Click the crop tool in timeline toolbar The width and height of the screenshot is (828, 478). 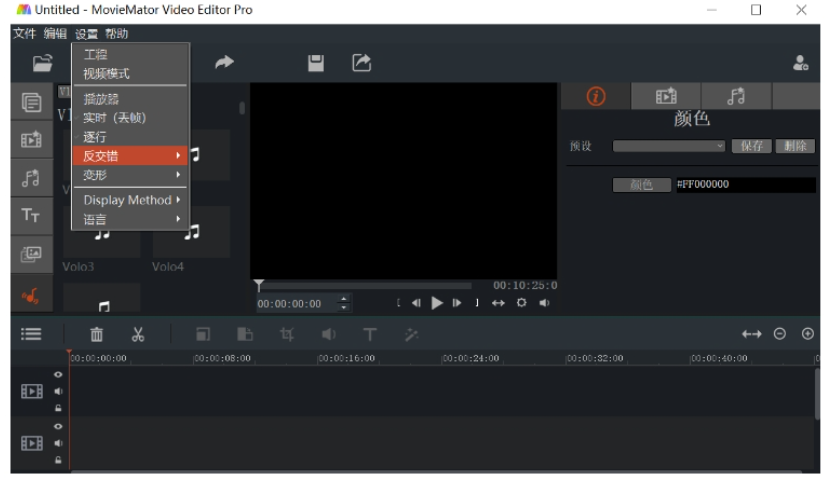(x=287, y=334)
